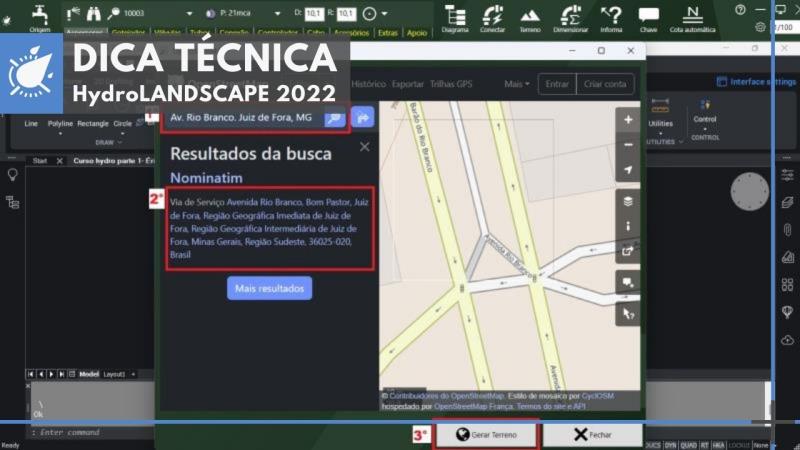Click the Dimensionar sigma icon
Screen dimensions: 800x450
pos(570,18)
